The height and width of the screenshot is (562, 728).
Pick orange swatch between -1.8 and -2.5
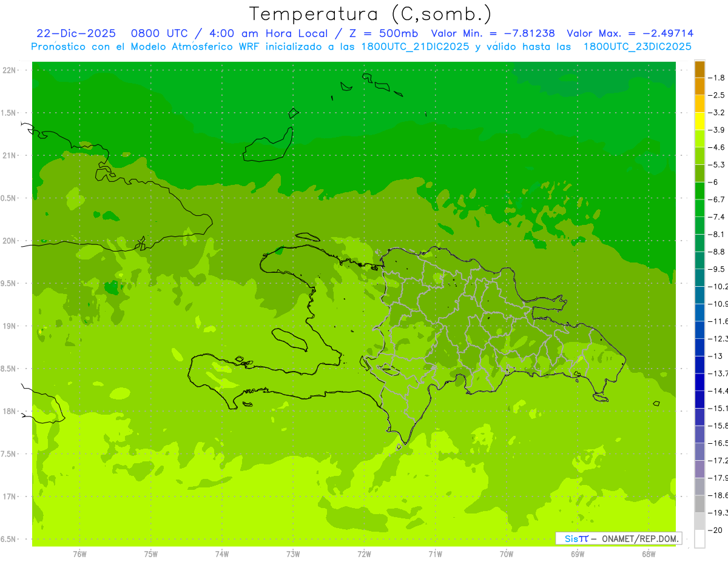699,86
